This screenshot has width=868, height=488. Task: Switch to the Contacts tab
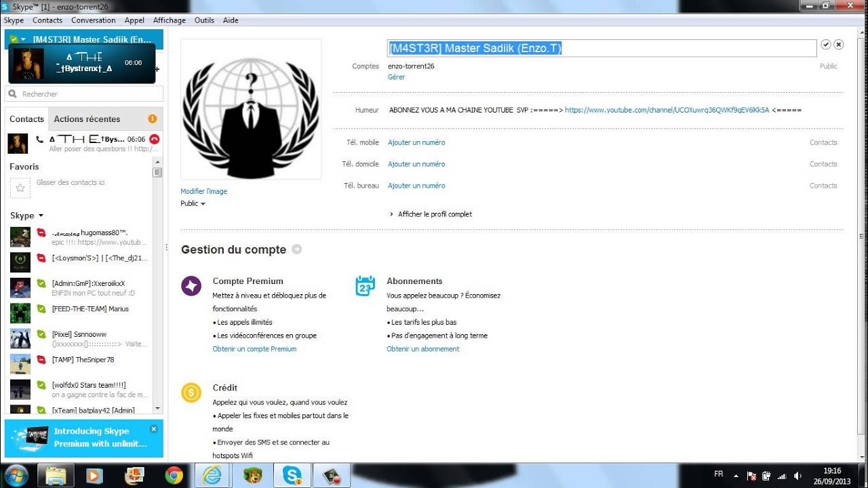26,119
